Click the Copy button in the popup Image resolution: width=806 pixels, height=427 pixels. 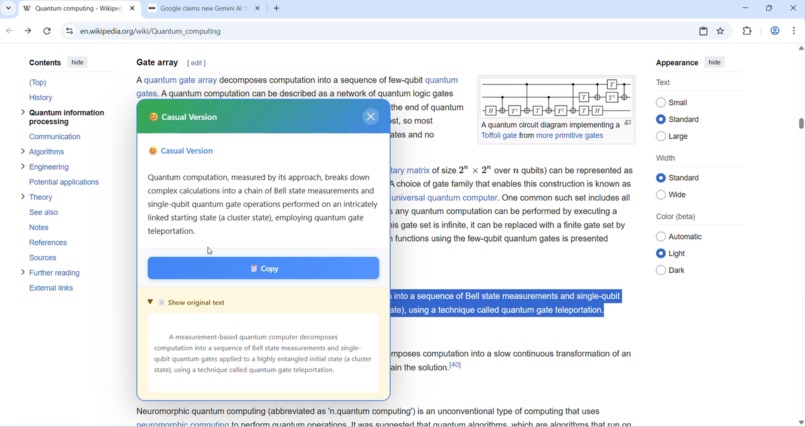[263, 268]
